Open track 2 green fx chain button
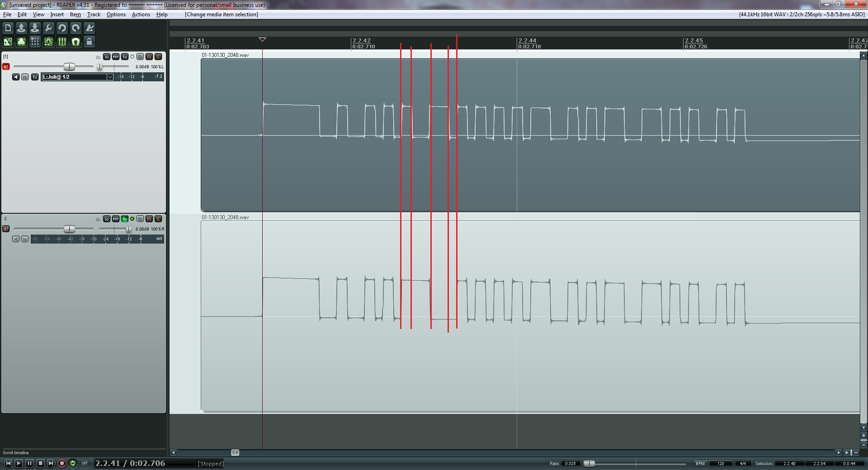This screenshot has height=470, width=868. coord(125,219)
